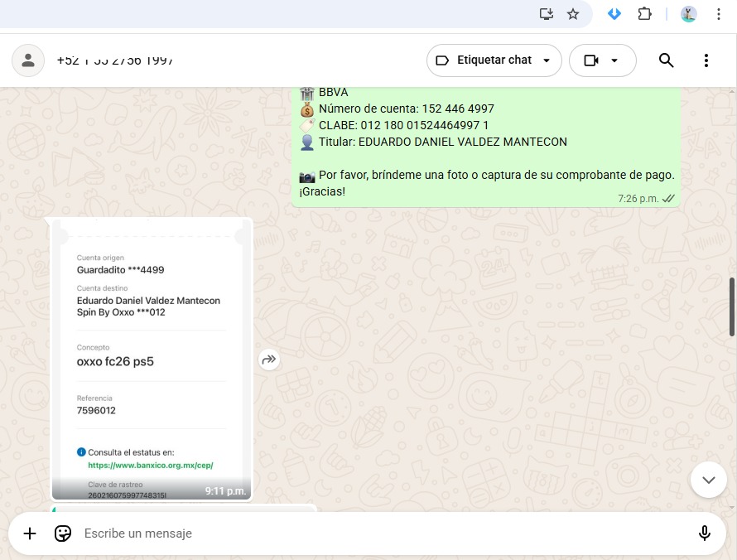This screenshot has height=560, width=737.
Task: Open the payment receipt image thumbnail
Action: coord(152,360)
